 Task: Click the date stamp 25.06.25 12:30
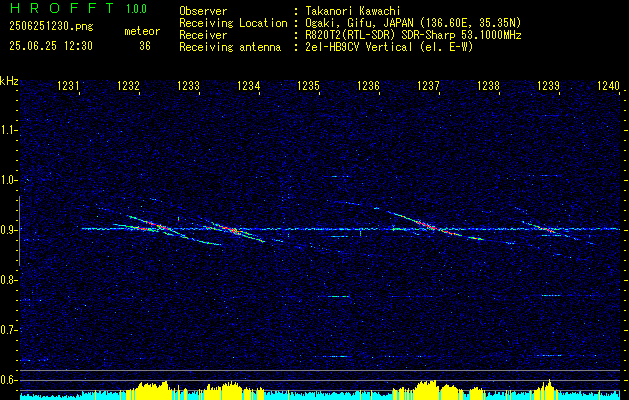coord(51,46)
